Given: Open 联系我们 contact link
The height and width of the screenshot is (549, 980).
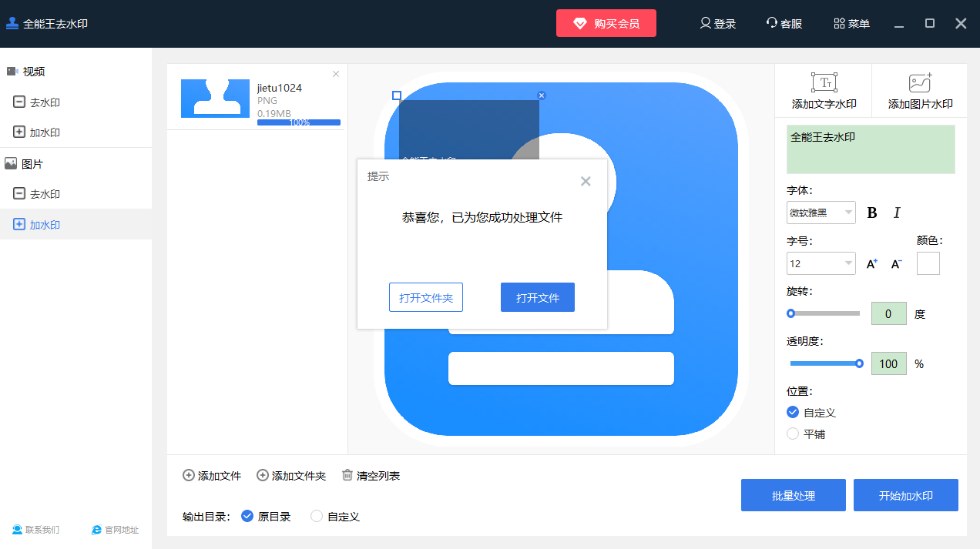Looking at the screenshot, I should click(35, 530).
